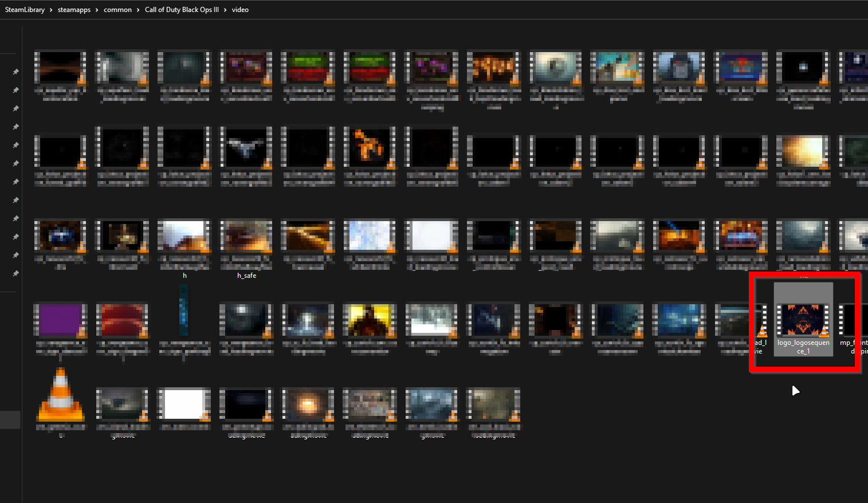The image size is (868, 503).
Task: Go to the steamapps breadcrumb folder
Action: click(x=74, y=10)
